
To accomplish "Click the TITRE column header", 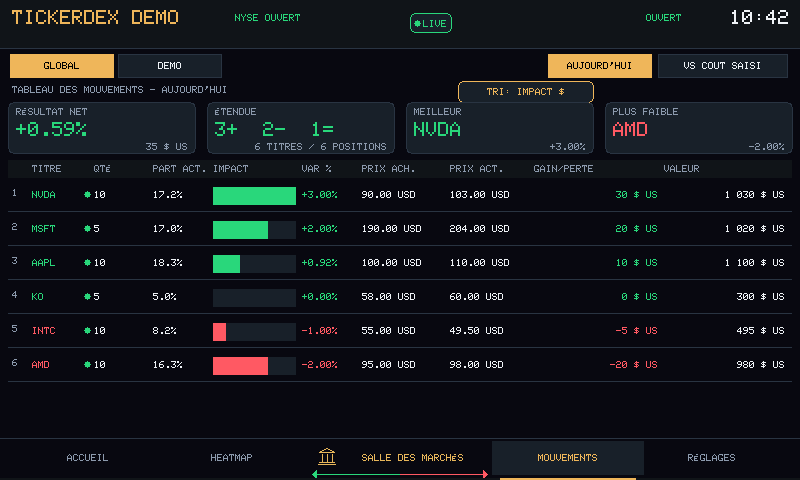I will pyautogui.click(x=46, y=169).
